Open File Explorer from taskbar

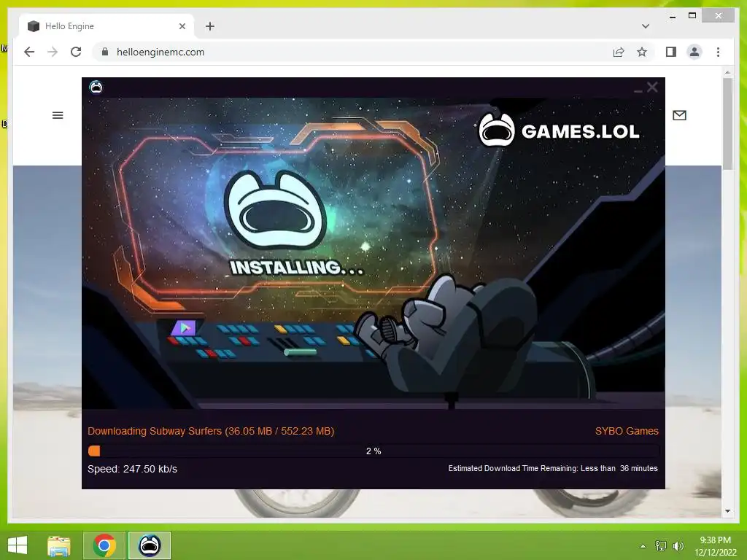point(59,545)
